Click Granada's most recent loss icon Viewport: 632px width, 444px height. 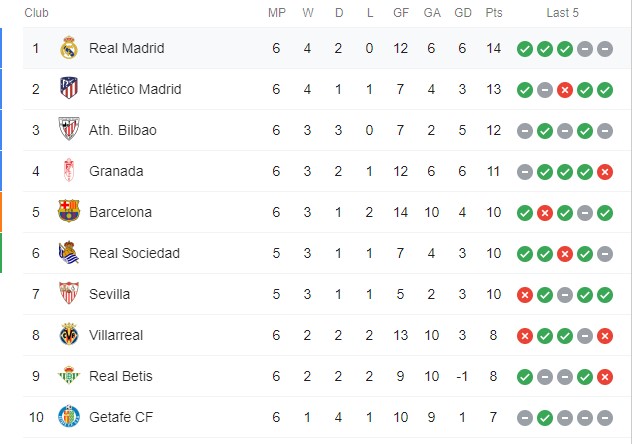point(605,172)
